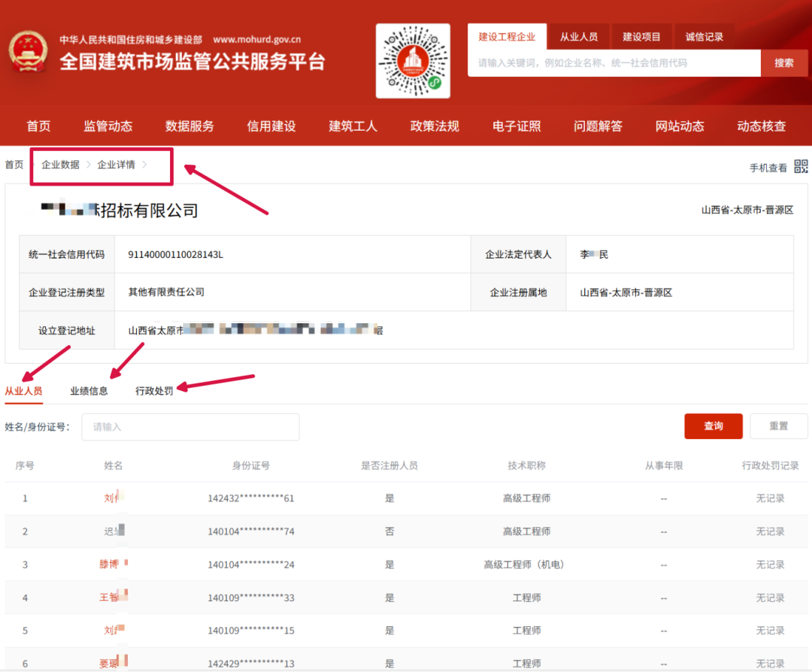The width and height of the screenshot is (812, 672).
Task: Click the 搜索 button
Action: pos(783,63)
